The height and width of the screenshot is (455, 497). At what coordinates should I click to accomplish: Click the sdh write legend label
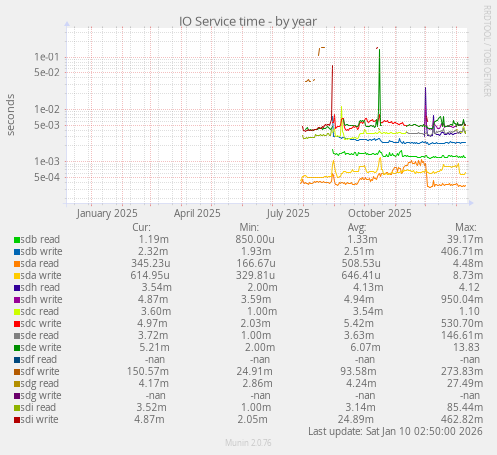pyautogui.click(x=41, y=299)
